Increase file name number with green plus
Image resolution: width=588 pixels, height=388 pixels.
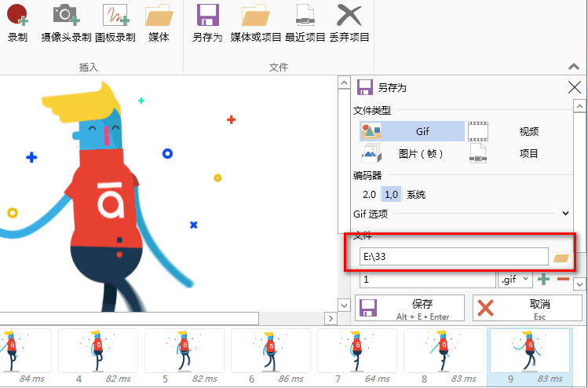(x=544, y=279)
